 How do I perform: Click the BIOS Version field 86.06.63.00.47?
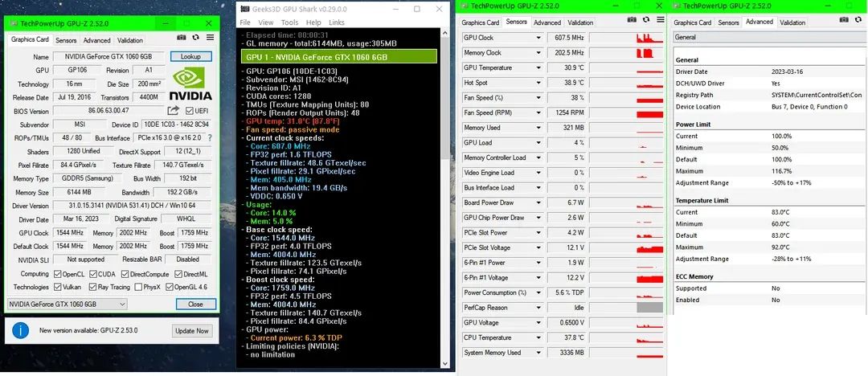click(x=108, y=111)
